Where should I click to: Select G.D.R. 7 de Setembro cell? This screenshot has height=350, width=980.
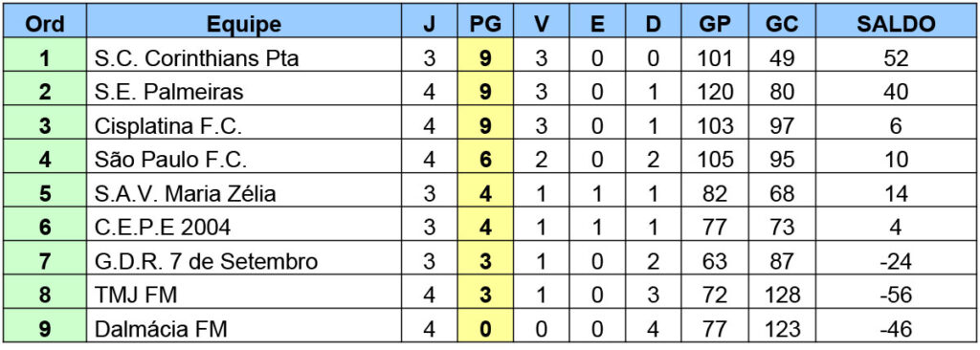tap(244, 261)
